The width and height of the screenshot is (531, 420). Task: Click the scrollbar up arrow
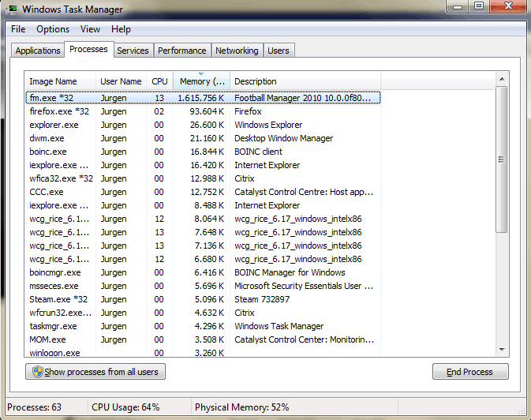coord(502,79)
